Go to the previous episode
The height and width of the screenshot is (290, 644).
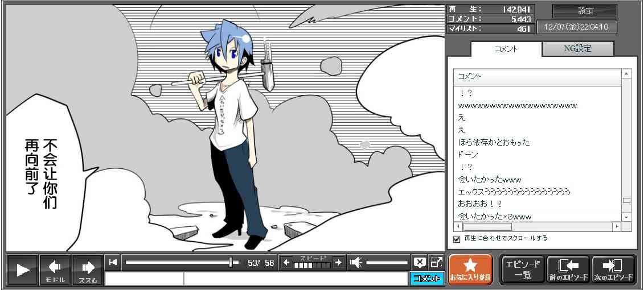(568, 270)
